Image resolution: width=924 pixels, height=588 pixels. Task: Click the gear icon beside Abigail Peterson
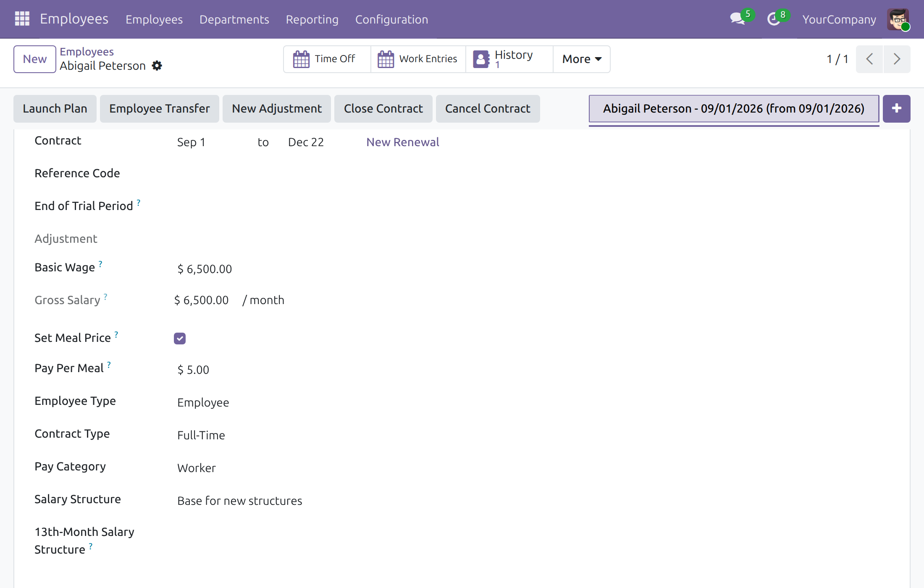tap(157, 66)
